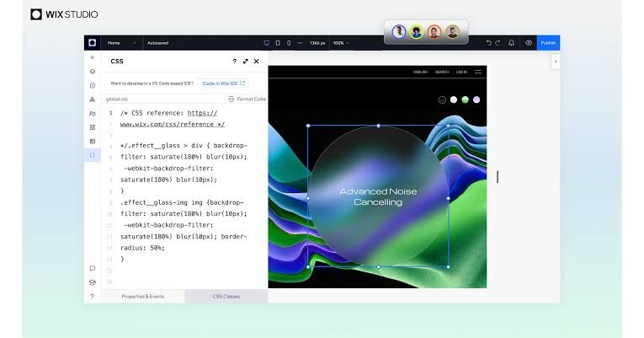This screenshot has width=644, height=338.
Task: Select the white color swatch on the preview
Action: pyautogui.click(x=454, y=99)
